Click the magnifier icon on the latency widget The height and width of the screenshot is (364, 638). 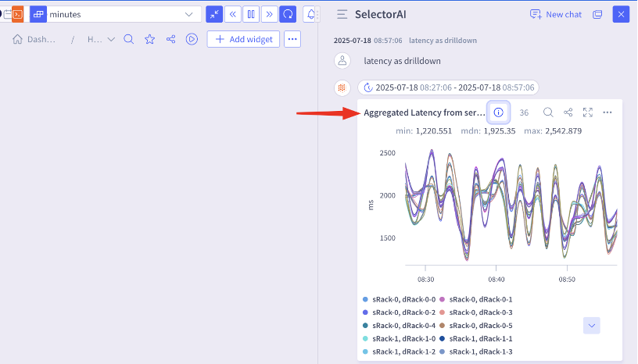pos(548,112)
